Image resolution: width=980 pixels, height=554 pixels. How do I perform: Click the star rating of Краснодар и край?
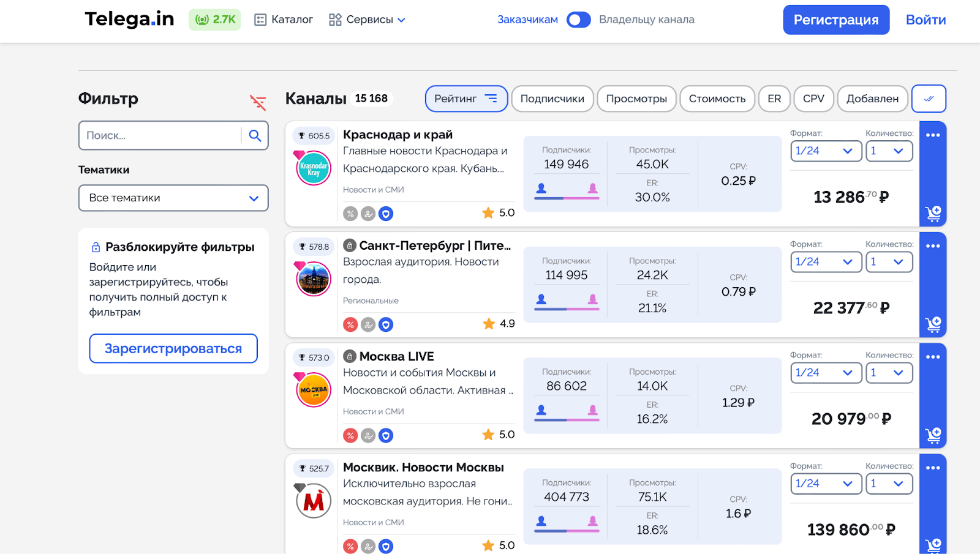point(498,213)
